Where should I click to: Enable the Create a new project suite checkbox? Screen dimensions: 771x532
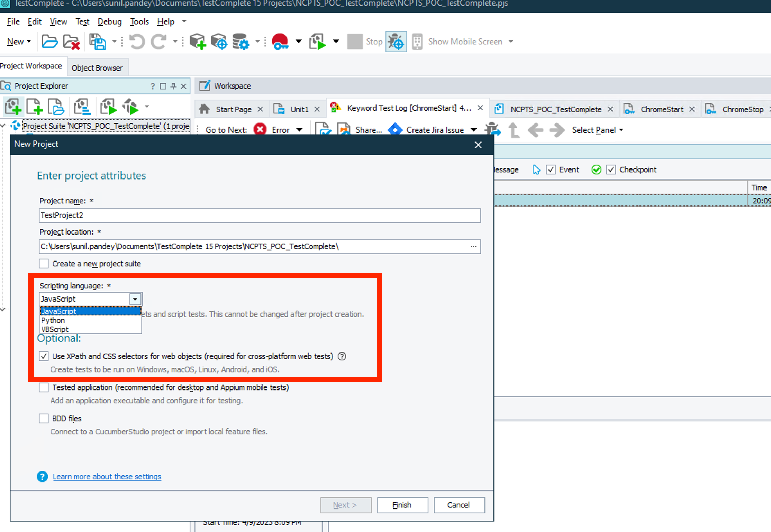tap(44, 264)
